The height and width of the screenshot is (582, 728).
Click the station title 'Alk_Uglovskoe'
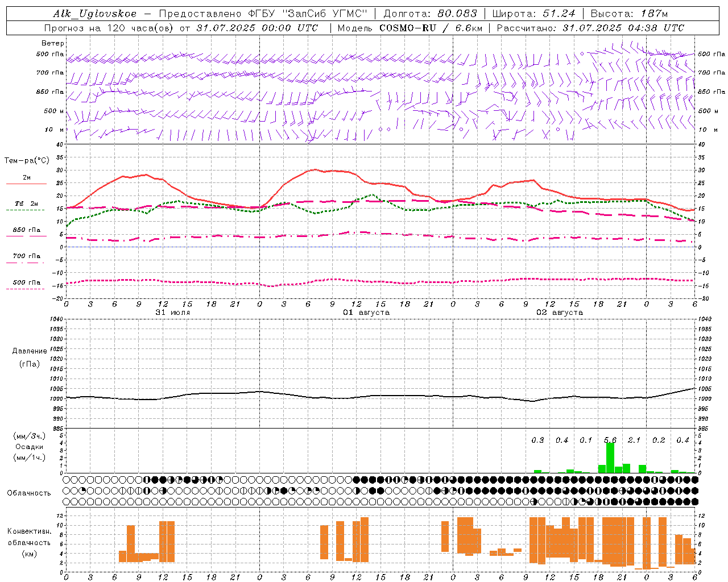click(95, 14)
